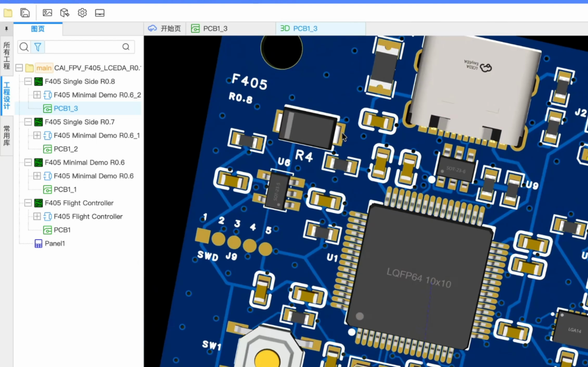Expand the F405 Minimal Demo R0.6_1 schematic
This screenshot has height=367, width=588.
tap(37, 136)
